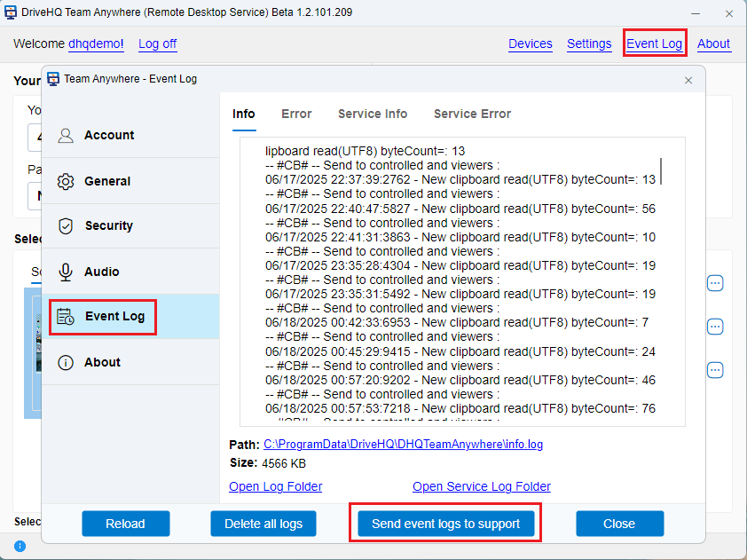Close the Event Log dialog with X icon

[688, 80]
